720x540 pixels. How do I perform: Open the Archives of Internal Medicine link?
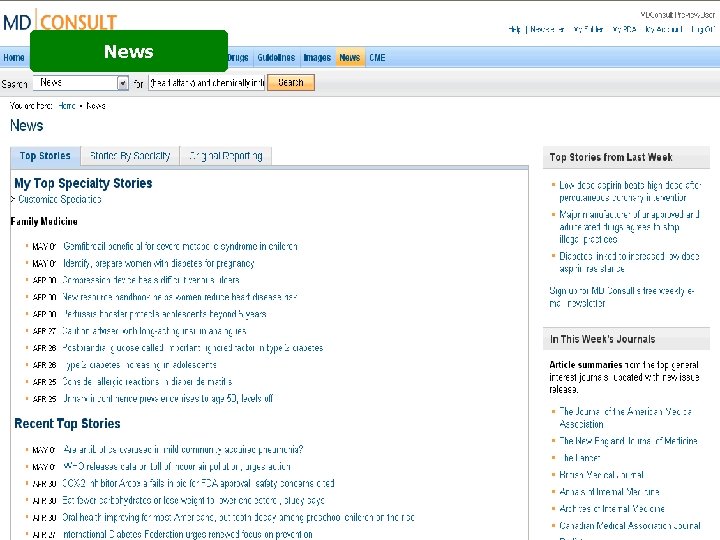612,509
